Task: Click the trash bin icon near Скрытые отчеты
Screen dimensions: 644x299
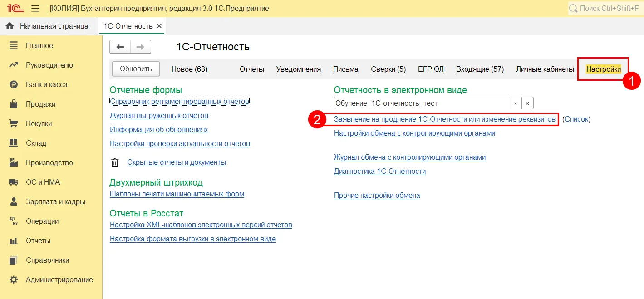Action: tap(115, 162)
